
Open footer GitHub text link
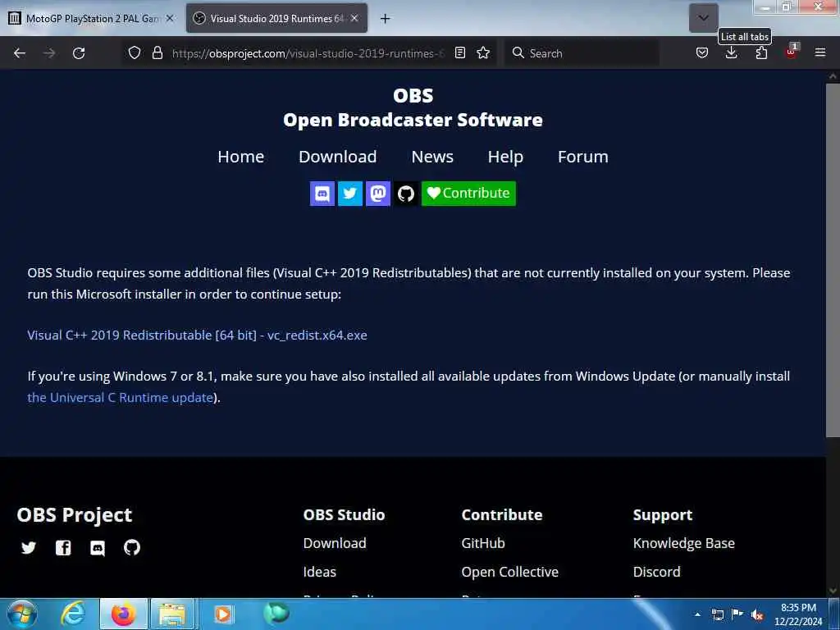click(x=483, y=543)
